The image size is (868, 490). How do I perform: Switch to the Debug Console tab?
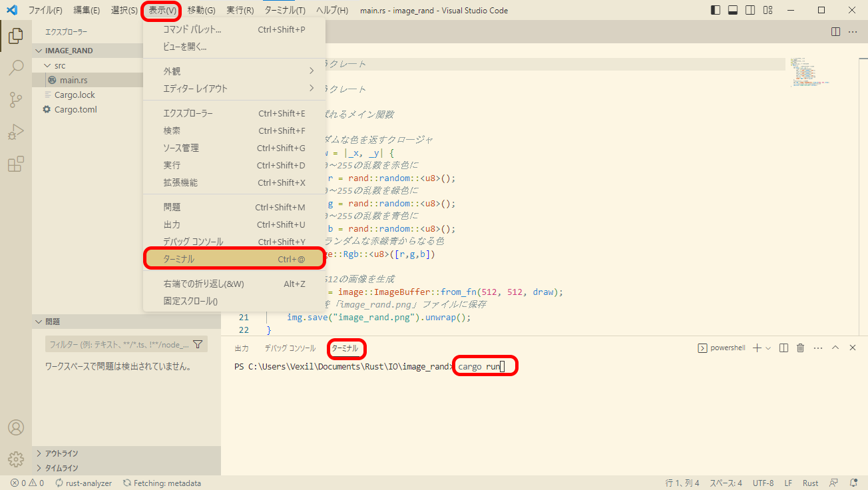[x=290, y=348]
